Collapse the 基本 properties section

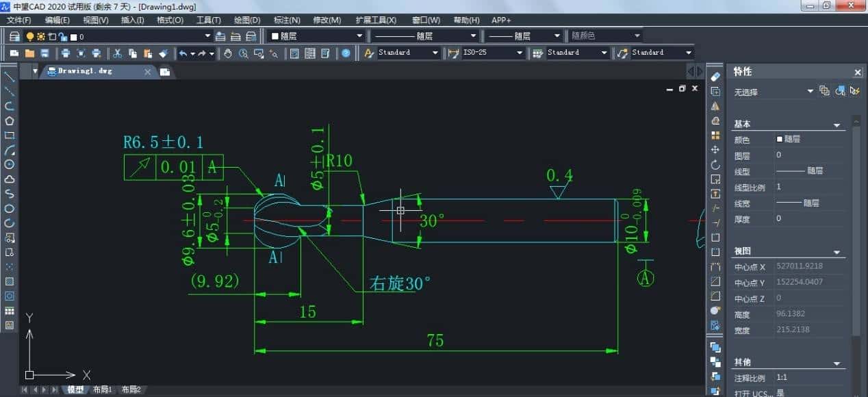pyautogui.click(x=837, y=125)
